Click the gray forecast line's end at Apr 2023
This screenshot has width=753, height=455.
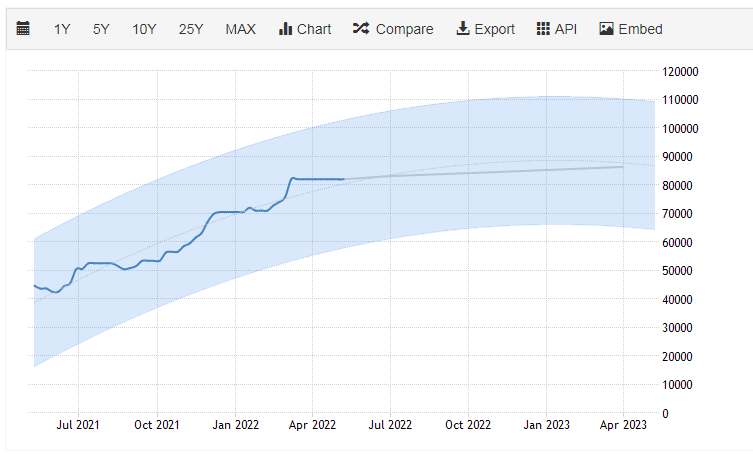[623, 166]
